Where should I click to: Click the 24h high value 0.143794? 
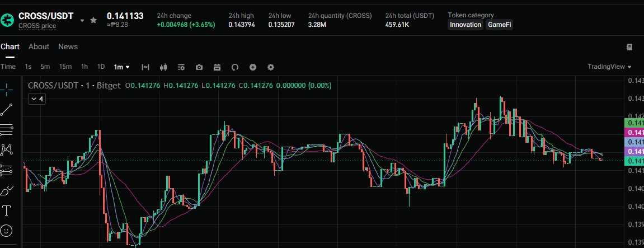coord(242,25)
